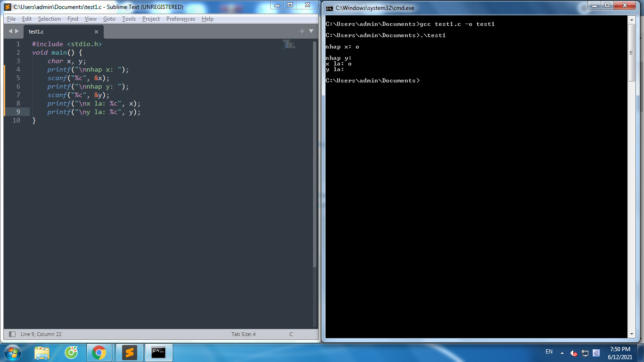Click the gcc test1.c command line in cmd
The image size is (644, 362).
coord(410,24)
